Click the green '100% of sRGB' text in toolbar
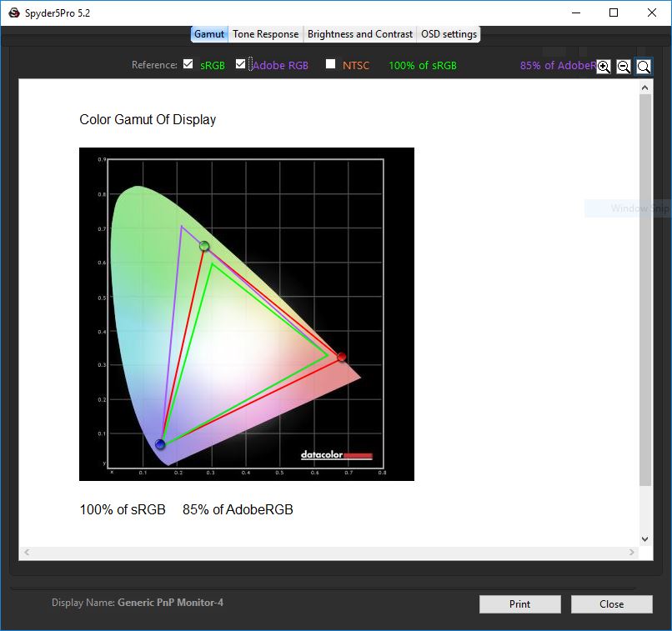The width and height of the screenshot is (672, 631). pyautogui.click(x=423, y=66)
